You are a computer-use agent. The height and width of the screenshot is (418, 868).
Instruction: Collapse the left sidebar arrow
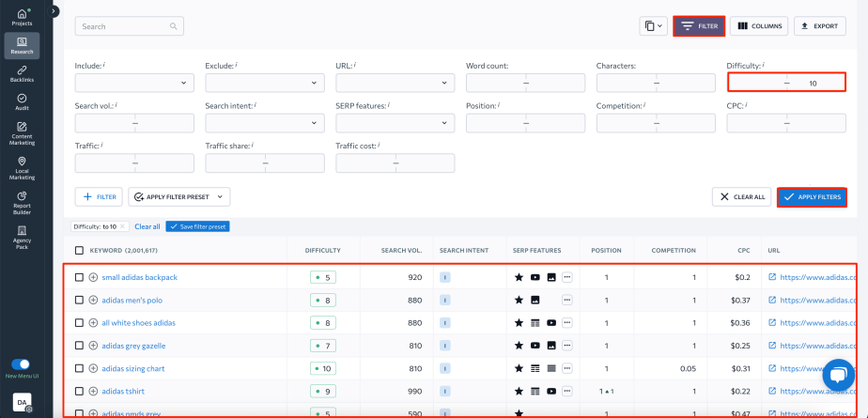(54, 10)
